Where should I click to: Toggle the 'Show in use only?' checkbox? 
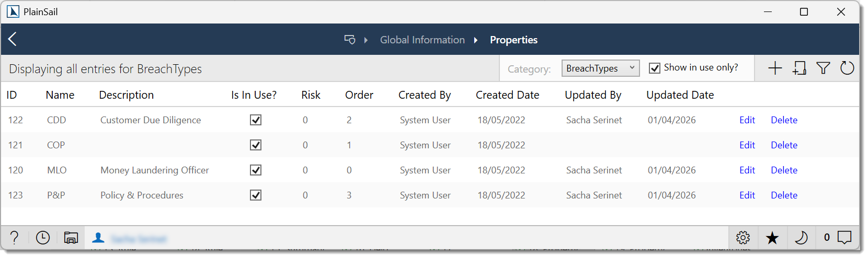655,68
